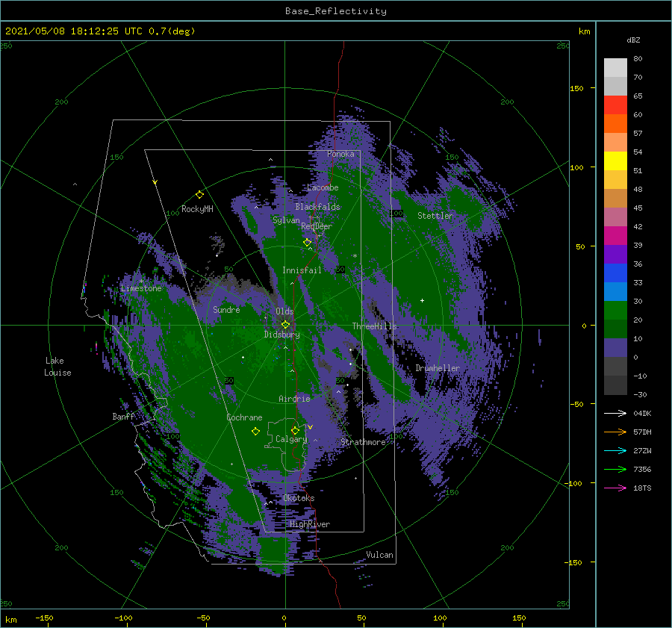Screen dimensions: 672x628
Task: Click the ThreeHills city label
Action: pos(375,326)
